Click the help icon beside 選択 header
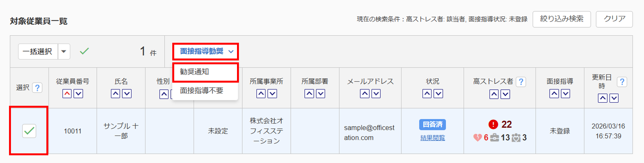Viewport: 644px width, 163px height. point(37,87)
